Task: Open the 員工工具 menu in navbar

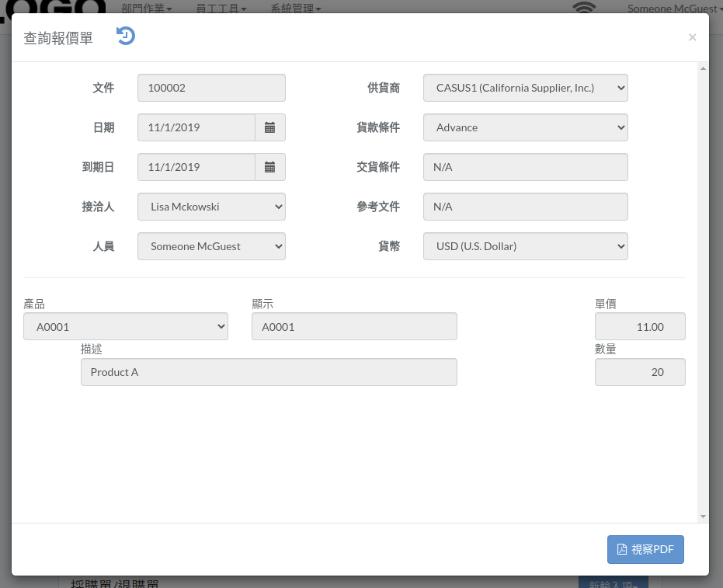Action: [x=221, y=9]
